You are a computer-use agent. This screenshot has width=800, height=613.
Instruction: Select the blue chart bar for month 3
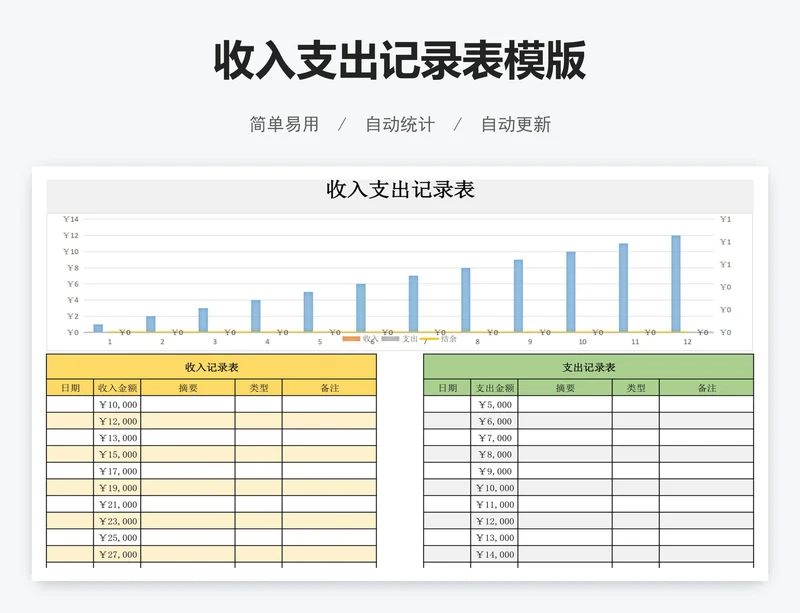[203, 320]
